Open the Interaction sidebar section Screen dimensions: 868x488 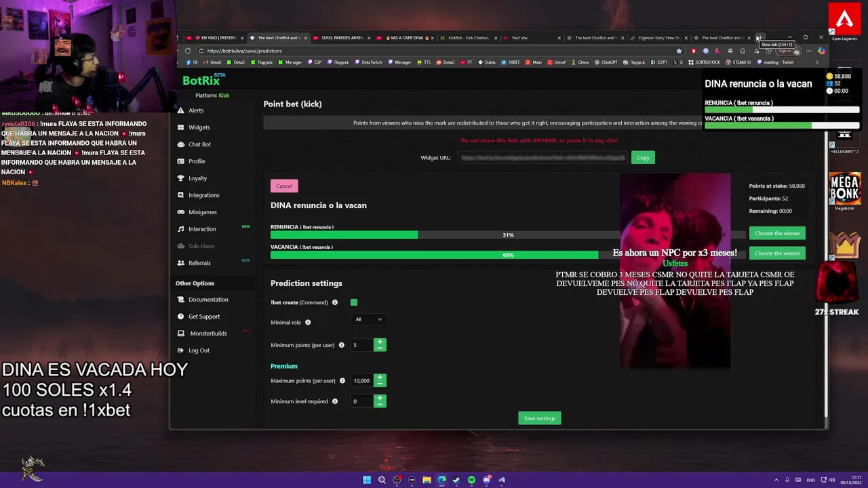pyautogui.click(x=197, y=229)
